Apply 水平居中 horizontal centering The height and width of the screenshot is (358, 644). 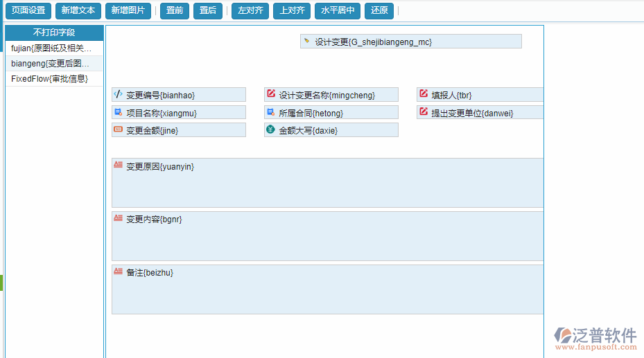point(338,10)
